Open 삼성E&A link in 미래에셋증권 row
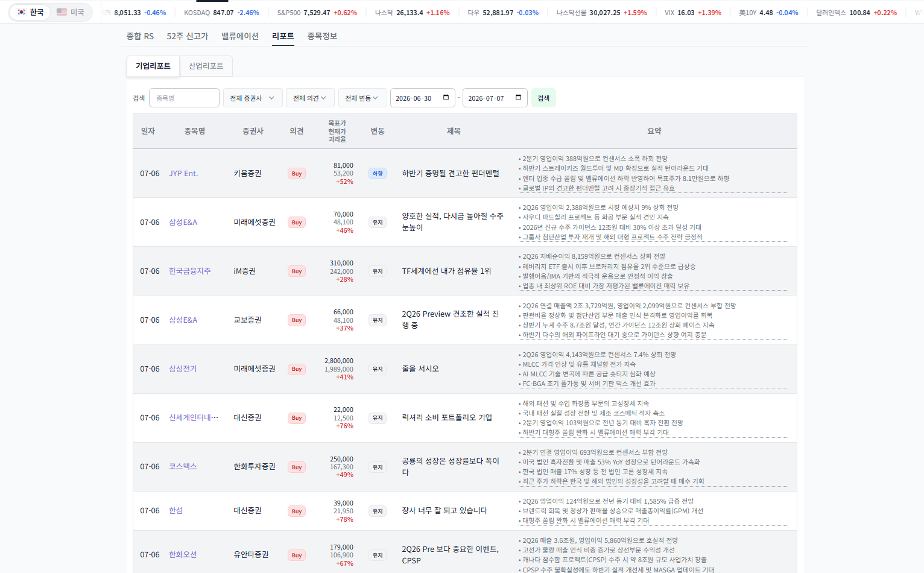 pyautogui.click(x=183, y=222)
